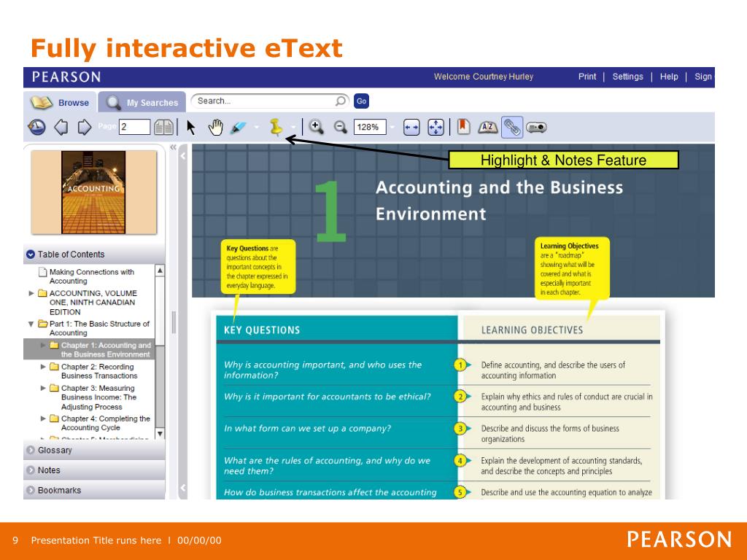Screen dimensions: 747x560
Task: Click 'In what form can we set up' question
Action: pos(307,429)
